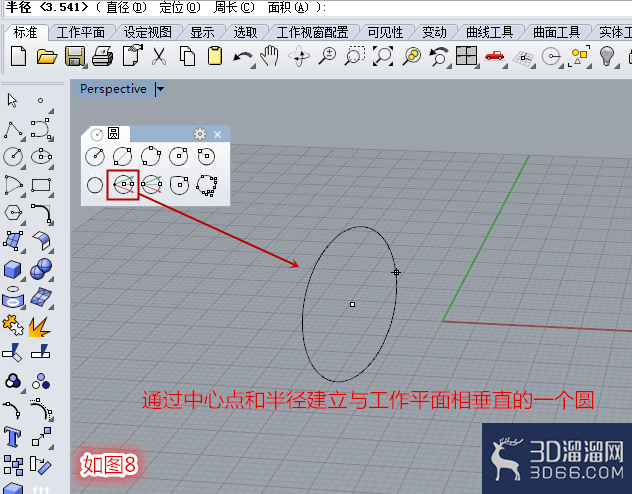Click the Print icon
The height and width of the screenshot is (494, 632).
[102, 56]
